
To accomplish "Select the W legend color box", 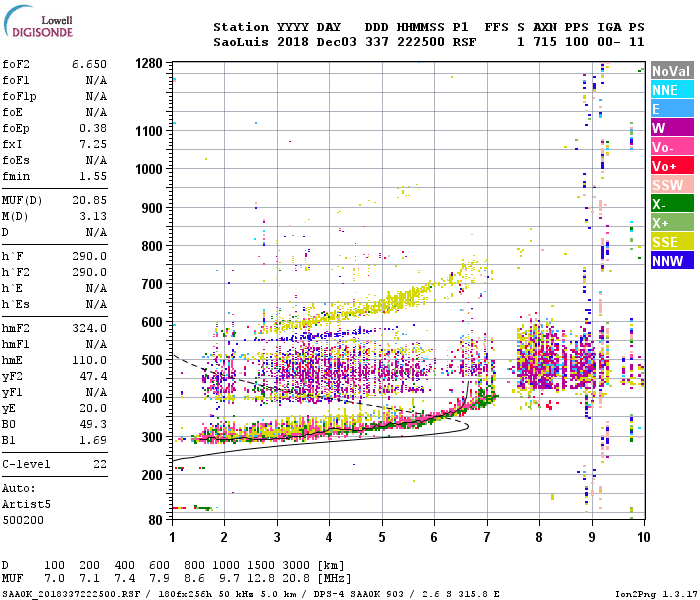I will tap(672, 128).
